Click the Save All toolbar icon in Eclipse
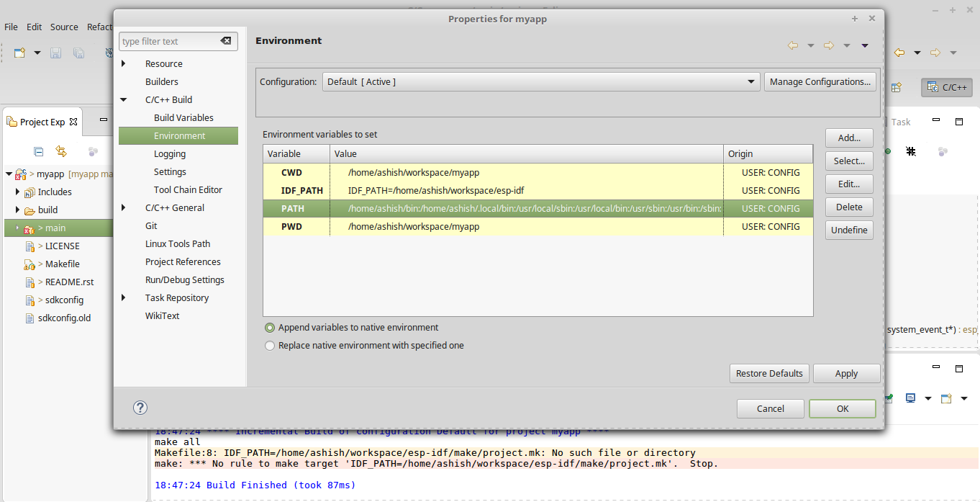Image resolution: width=980 pixels, height=502 pixels. [79, 53]
